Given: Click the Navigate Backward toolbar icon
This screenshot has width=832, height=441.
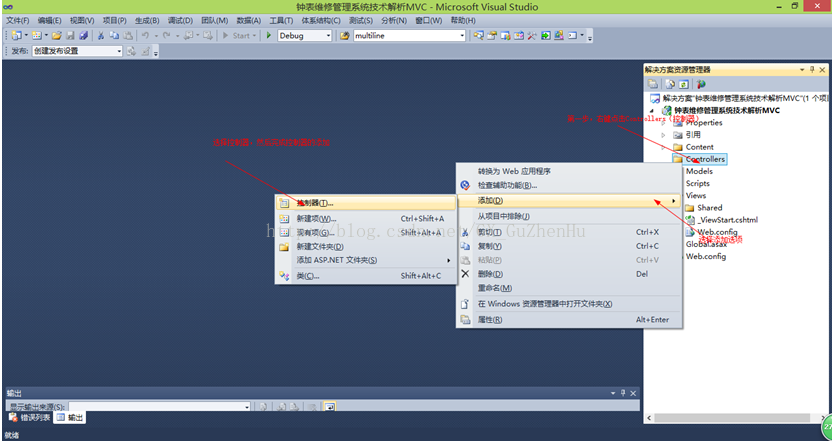Looking at the screenshot, I should coord(188,36).
